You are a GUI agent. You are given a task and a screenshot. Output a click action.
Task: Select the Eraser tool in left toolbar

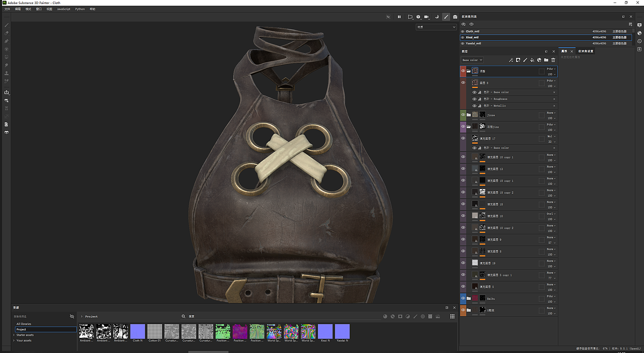[x=7, y=33]
